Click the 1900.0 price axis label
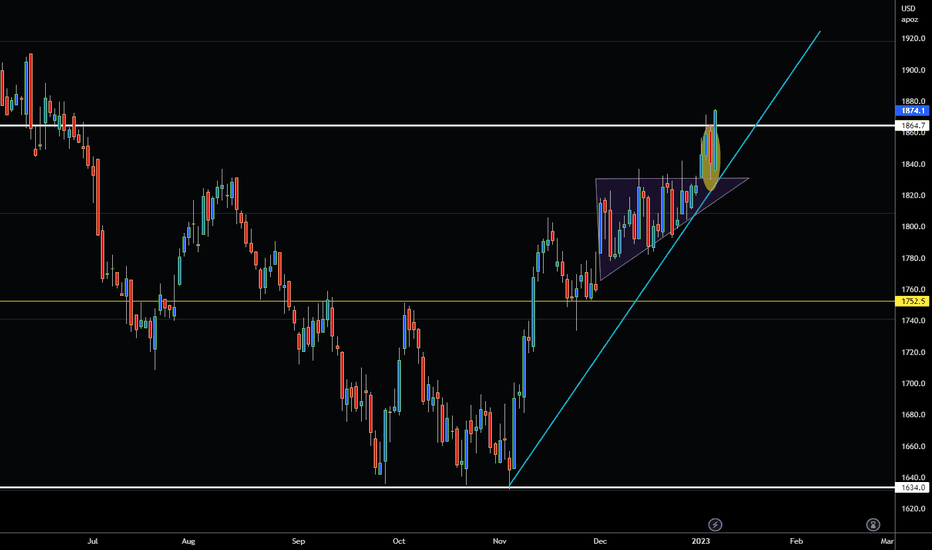The height and width of the screenshot is (550, 932). 913,70
